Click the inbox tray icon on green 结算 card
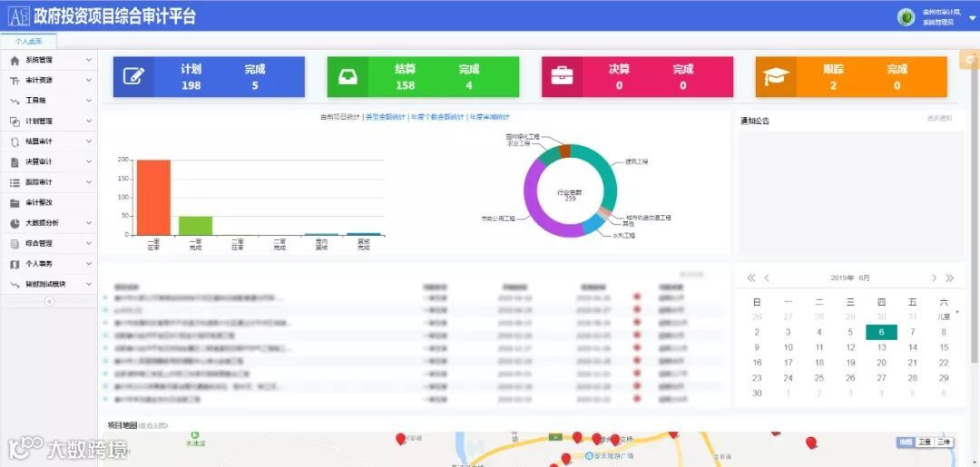Viewport: 980px width, 467px height. coord(348,77)
